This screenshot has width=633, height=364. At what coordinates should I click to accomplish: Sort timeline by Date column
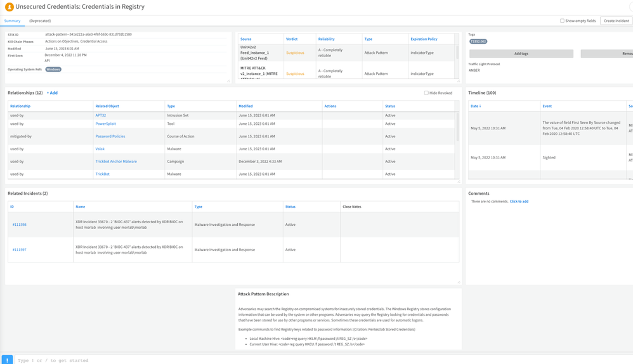(x=475, y=106)
